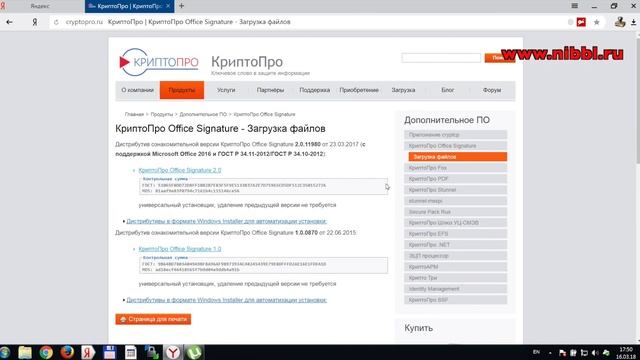
Task: Open the floppy disk app on the taskbar
Action: tap(109, 353)
